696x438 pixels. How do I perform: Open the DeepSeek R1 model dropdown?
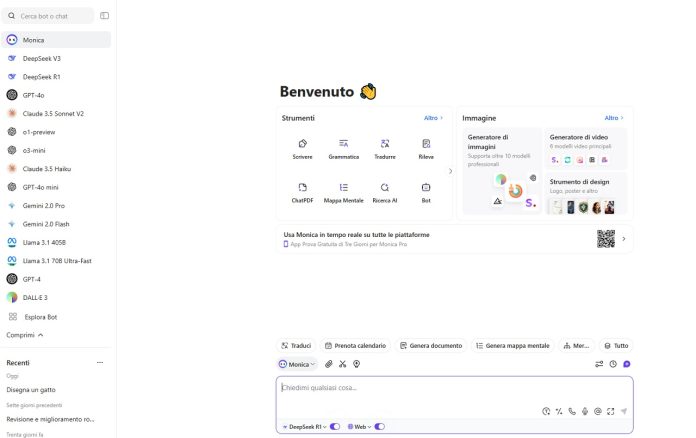pyautogui.click(x=304, y=426)
